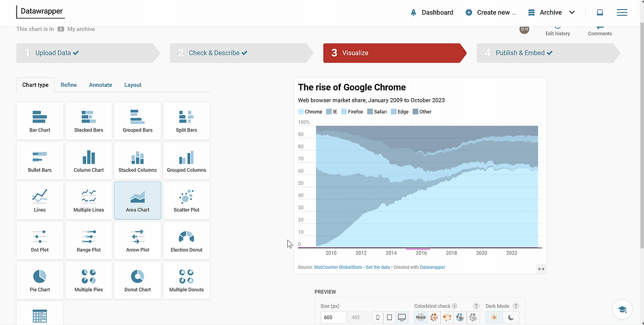Select Column Chart type
The image size is (644, 325).
[x=89, y=161]
